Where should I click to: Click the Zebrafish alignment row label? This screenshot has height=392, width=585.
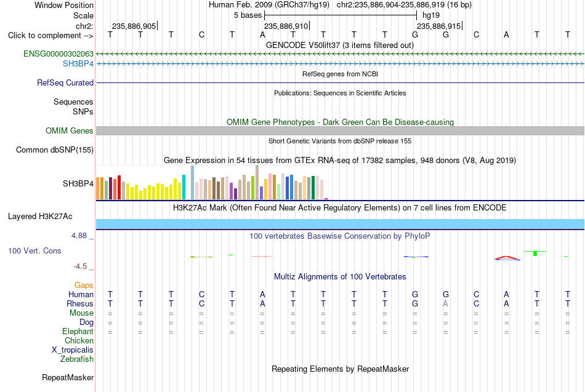click(x=77, y=359)
